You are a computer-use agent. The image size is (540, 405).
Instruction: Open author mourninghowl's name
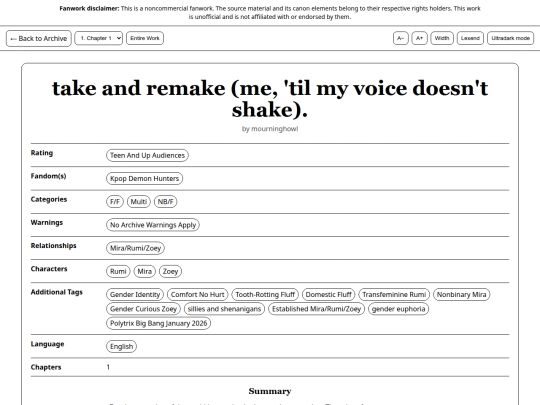point(274,129)
